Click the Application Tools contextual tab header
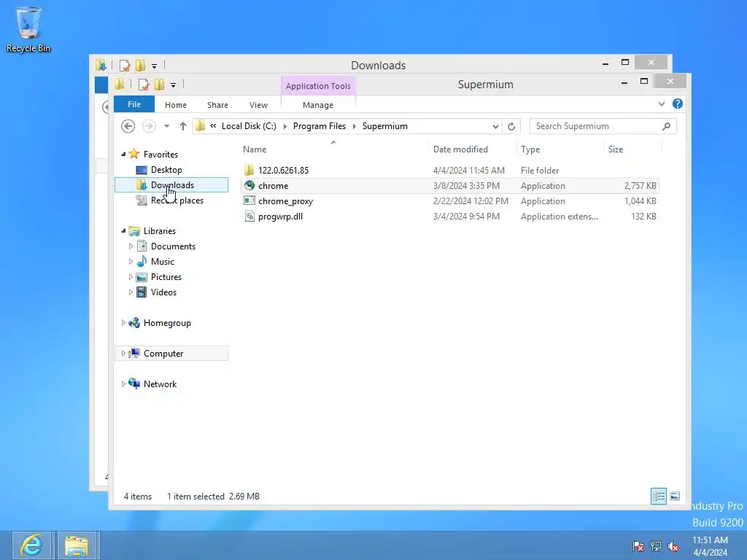 [318, 86]
